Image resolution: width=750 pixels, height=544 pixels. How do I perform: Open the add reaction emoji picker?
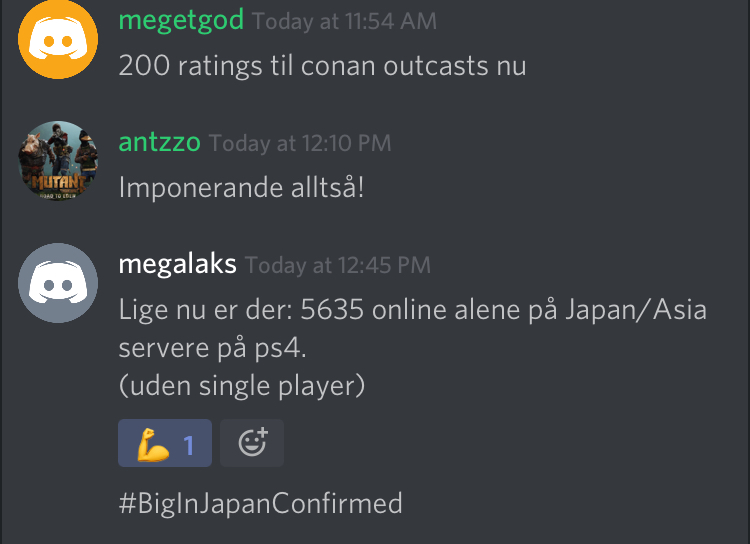click(252, 443)
